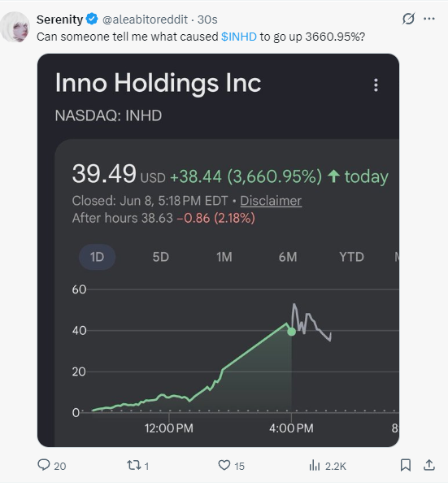Open the tweet's three-dot more menu
Screen dimensions: 448x491
428,19
